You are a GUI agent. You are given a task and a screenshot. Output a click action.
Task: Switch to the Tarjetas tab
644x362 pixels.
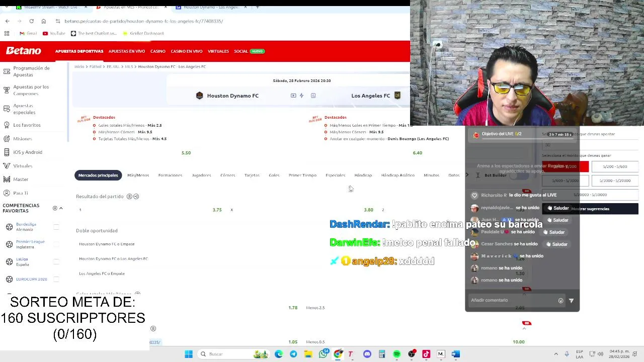[252, 175]
